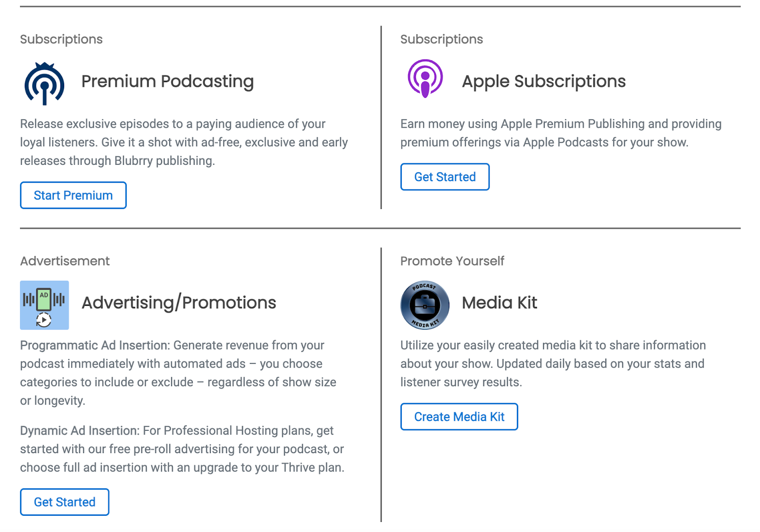Viewport: 760px width, 532px height.
Task: Click the round Podcast Media Kit badge icon
Action: coord(425,305)
